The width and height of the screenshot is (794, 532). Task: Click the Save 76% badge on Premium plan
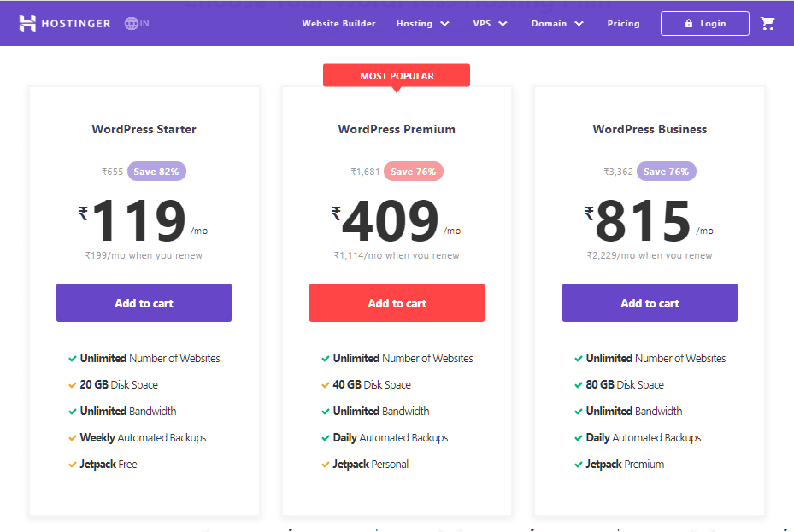click(413, 172)
